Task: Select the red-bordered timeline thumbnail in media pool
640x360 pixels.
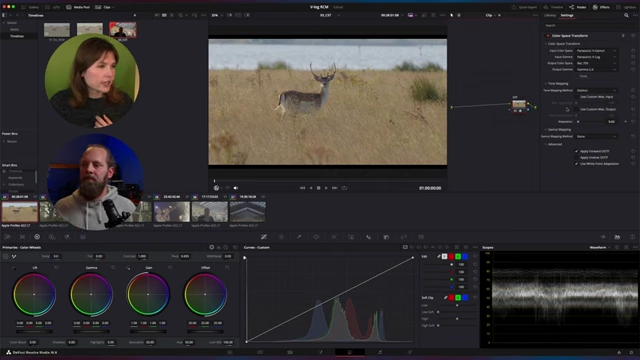Action: [123, 30]
